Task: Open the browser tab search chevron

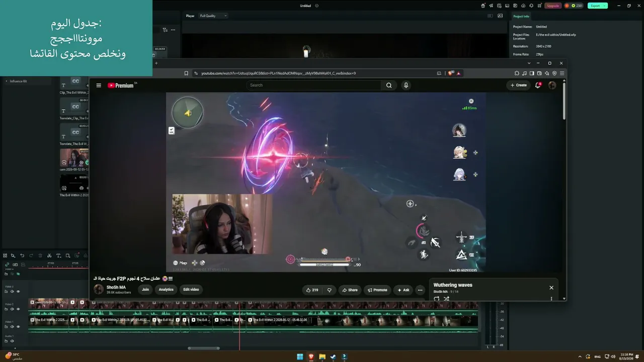Action: pyautogui.click(x=529, y=63)
